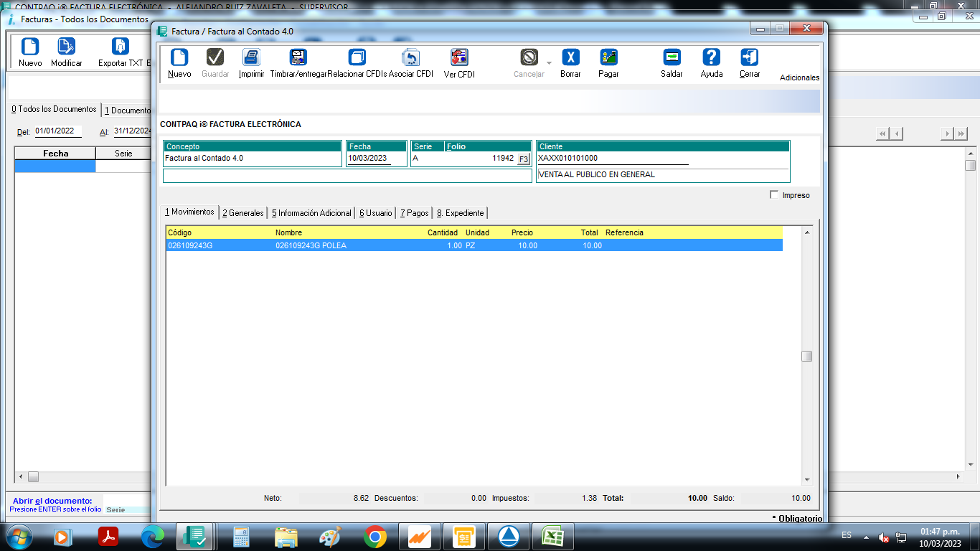Image resolution: width=980 pixels, height=551 pixels.
Task: Click the Del date field 01/01/2022
Action: pos(57,131)
